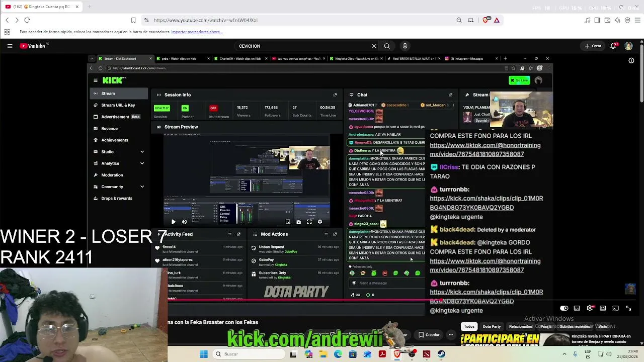Click the taskbar Buscar search box
Screen dimensions: 644x362
point(248,354)
